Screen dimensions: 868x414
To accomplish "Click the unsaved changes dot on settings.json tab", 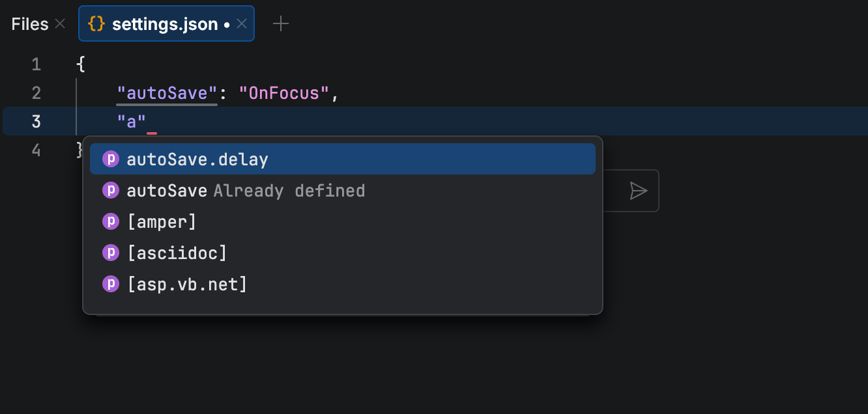I will click(226, 23).
